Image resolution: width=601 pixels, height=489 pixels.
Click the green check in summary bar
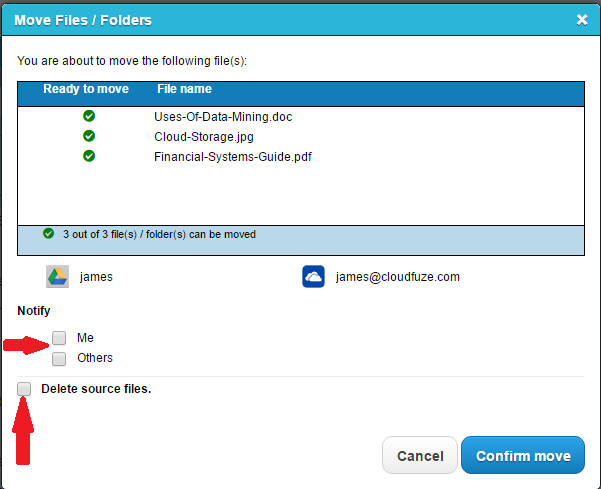(x=48, y=234)
